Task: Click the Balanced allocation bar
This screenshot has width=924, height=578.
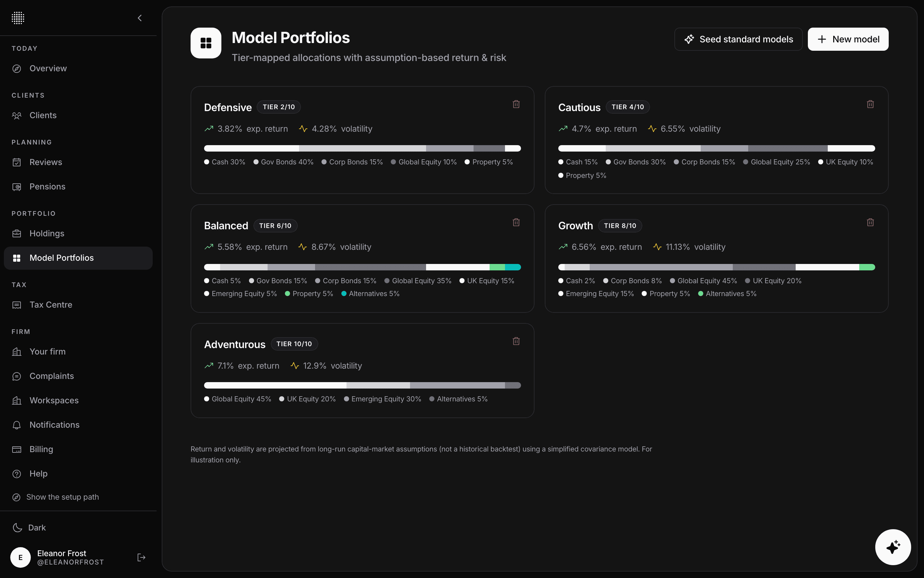Action: pyautogui.click(x=362, y=267)
